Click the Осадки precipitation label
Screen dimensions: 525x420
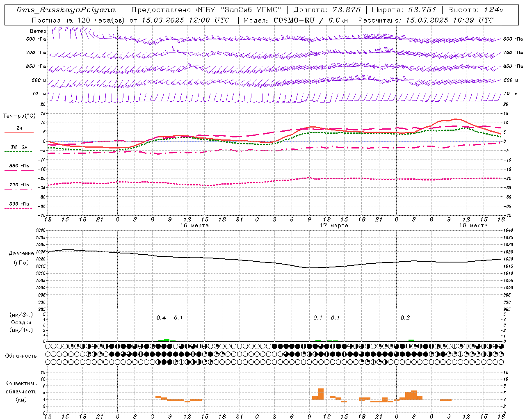point(21,322)
